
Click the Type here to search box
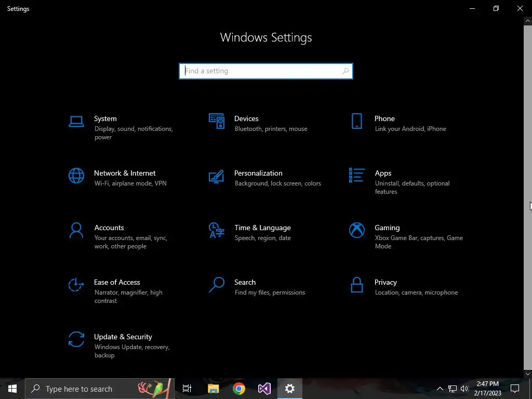[x=100, y=389]
